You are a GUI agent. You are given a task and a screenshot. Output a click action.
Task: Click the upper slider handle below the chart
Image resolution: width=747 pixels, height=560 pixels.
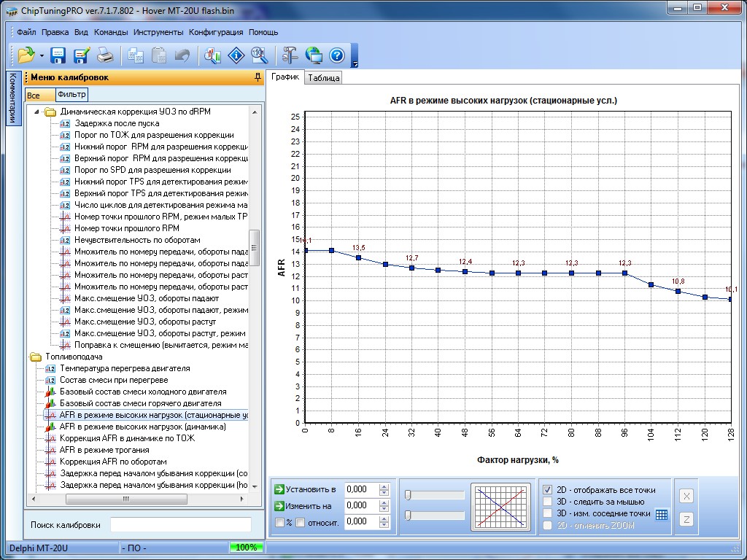pos(408,495)
